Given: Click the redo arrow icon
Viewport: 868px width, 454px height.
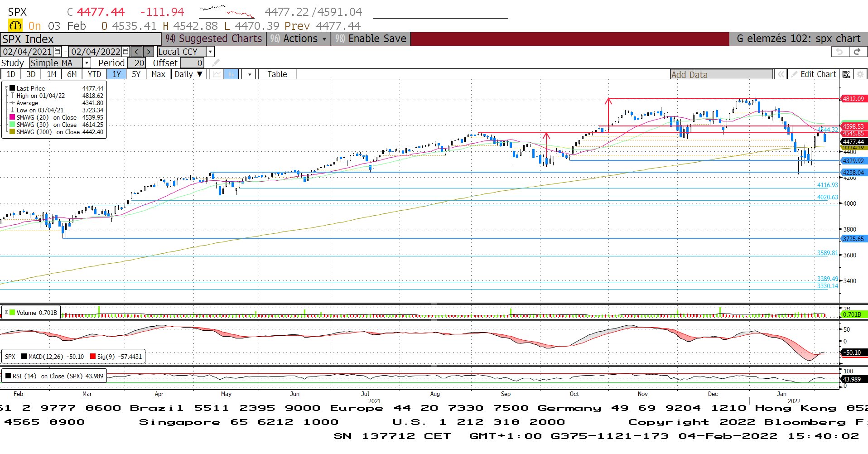Looking at the screenshot, I should point(857,52).
